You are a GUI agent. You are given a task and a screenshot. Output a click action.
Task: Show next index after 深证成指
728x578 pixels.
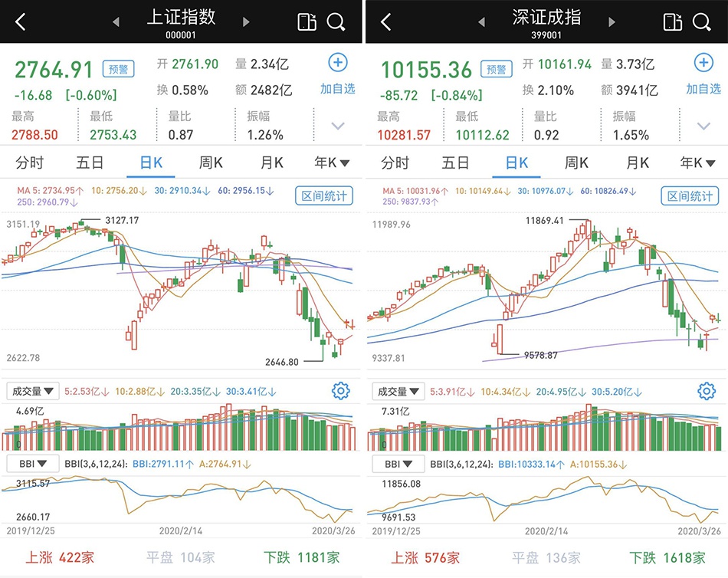pos(612,21)
